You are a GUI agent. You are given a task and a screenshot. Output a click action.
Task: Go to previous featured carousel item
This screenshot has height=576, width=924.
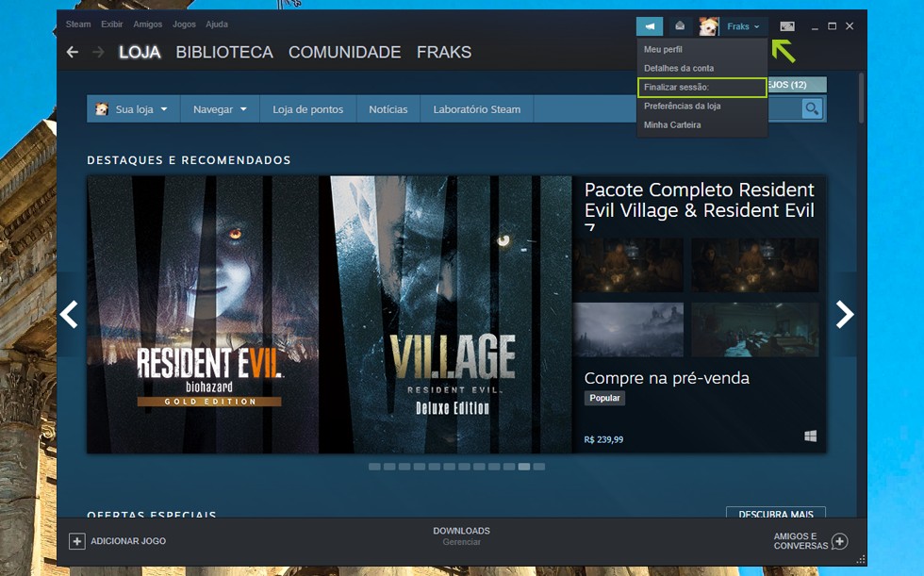click(x=70, y=315)
